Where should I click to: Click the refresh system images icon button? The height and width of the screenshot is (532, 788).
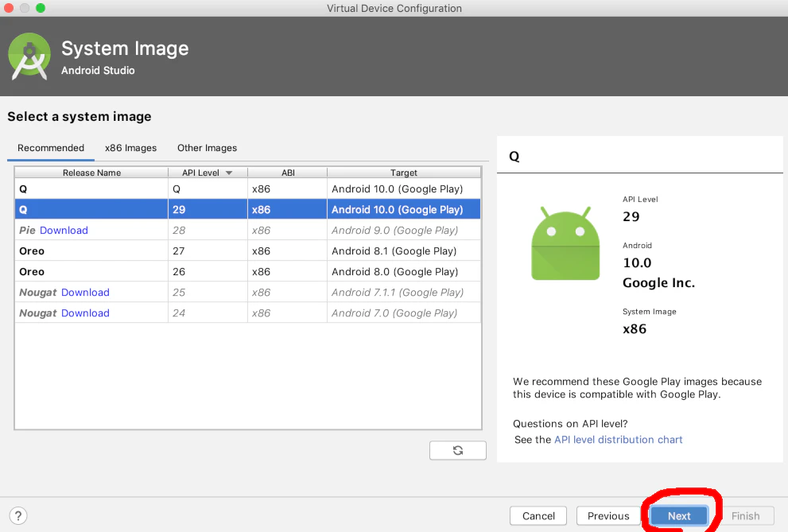coord(458,450)
